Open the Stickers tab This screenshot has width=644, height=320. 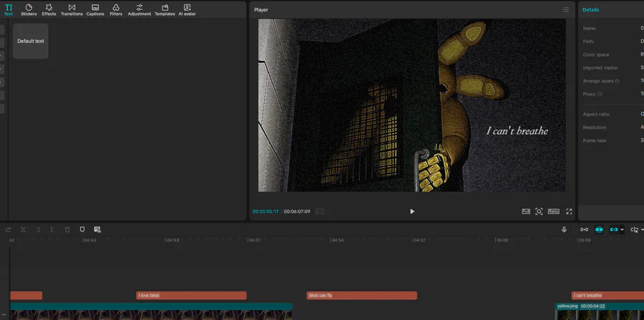(29, 10)
